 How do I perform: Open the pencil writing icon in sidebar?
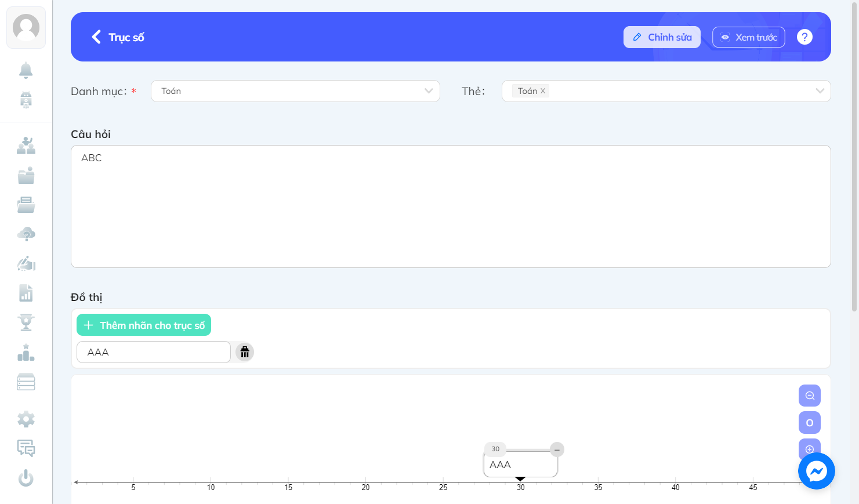[26, 264]
